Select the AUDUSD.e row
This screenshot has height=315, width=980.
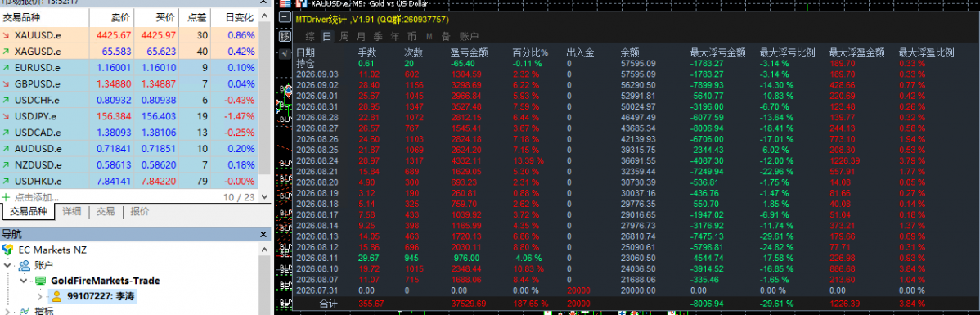128,149
